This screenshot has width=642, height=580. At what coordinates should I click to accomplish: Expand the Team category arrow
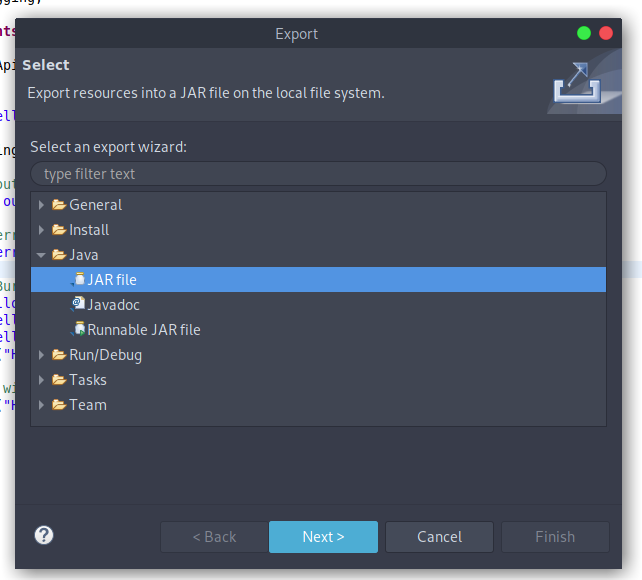(x=42, y=405)
